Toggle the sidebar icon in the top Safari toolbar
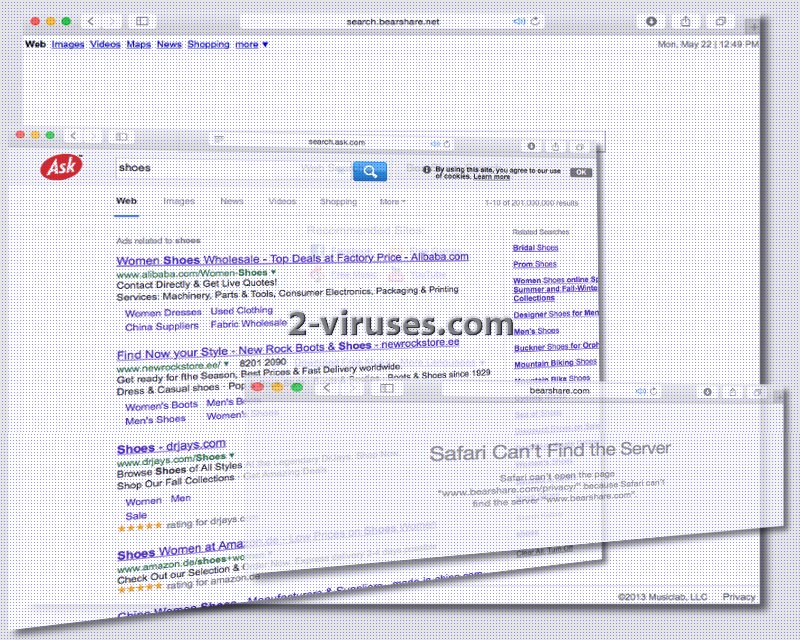The height and width of the screenshot is (640, 800). (x=142, y=21)
